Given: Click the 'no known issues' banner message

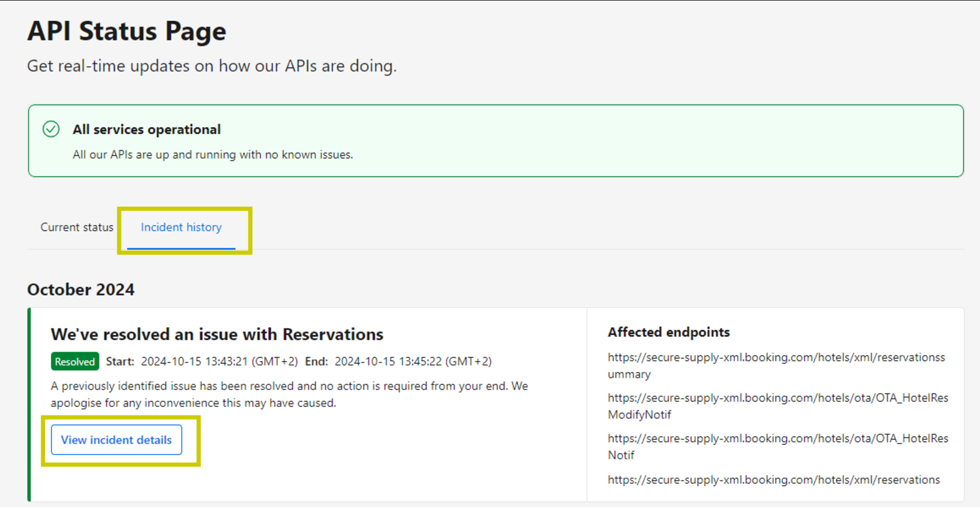Looking at the screenshot, I should (213, 155).
